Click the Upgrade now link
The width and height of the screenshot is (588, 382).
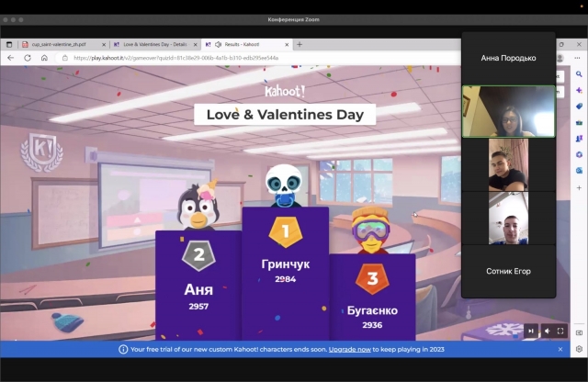[349, 349]
